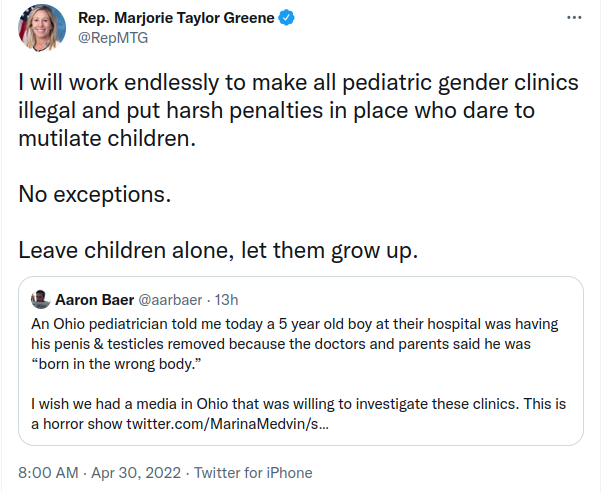Image resolution: width=613 pixels, height=492 pixels.
Task: Click "born in the wrong body" quoted line
Action: (116, 364)
